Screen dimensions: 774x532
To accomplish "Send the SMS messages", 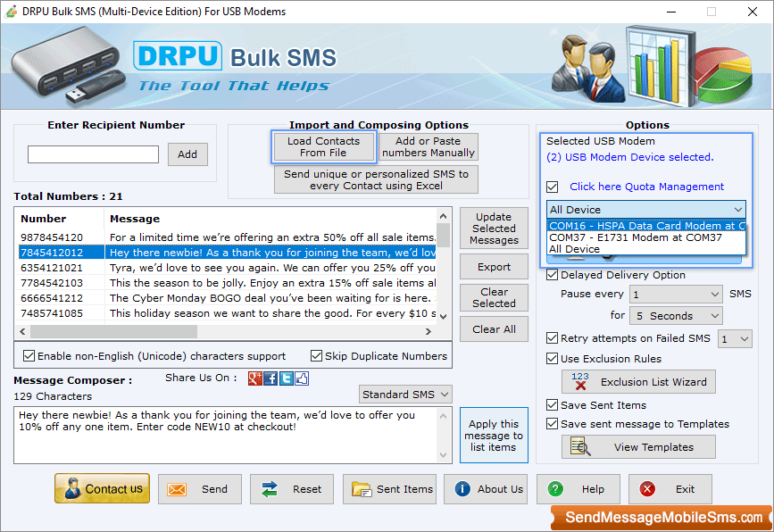I will pyautogui.click(x=200, y=489).
